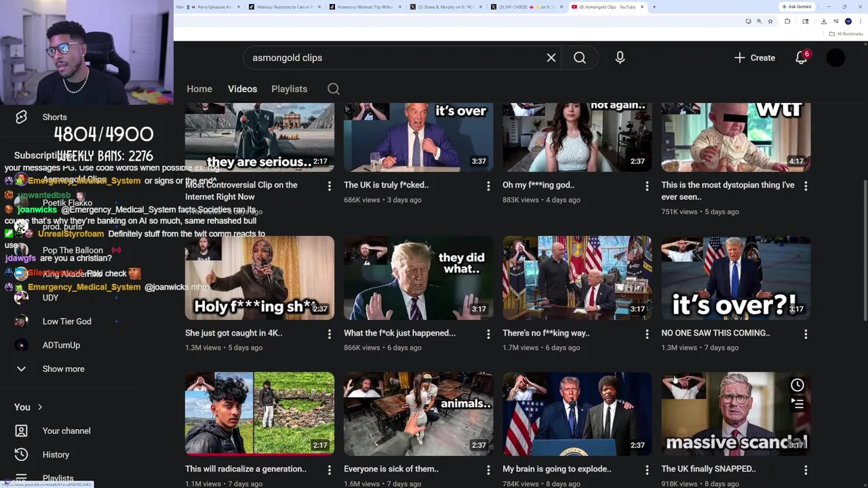868x488 pixels.
Task: Open options for 'NO ONE SAW THIS COMING..'
Action: tap(806, 334)
